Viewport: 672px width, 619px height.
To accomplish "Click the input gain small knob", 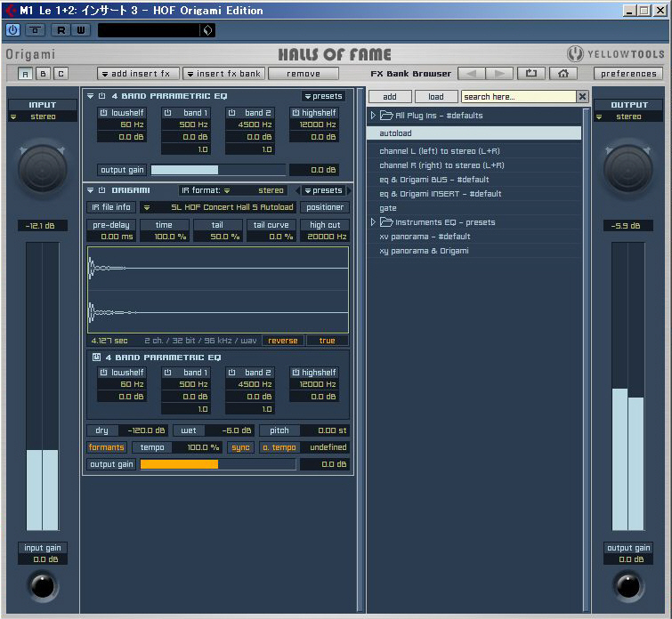I will tap(43, 586).
